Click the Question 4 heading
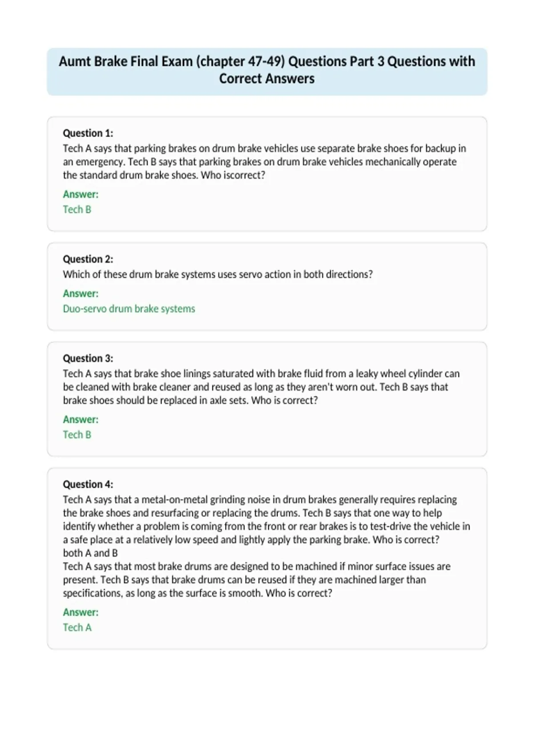Image resolution: width=534 pixels, height=756 pixels. [88, 484]
